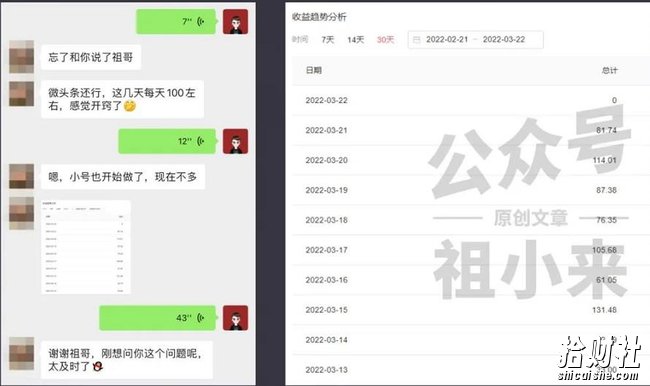Select the 2022-03-14 row date
The width and height of the screenshot is (650, 386).
click(326, 340)
